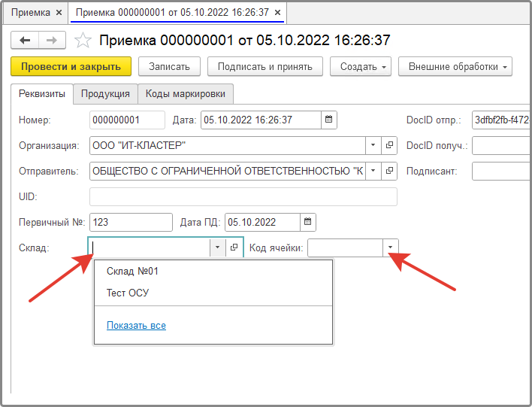
Task: Close the Приемка 000000001 tab
Action: coord(277,13)
